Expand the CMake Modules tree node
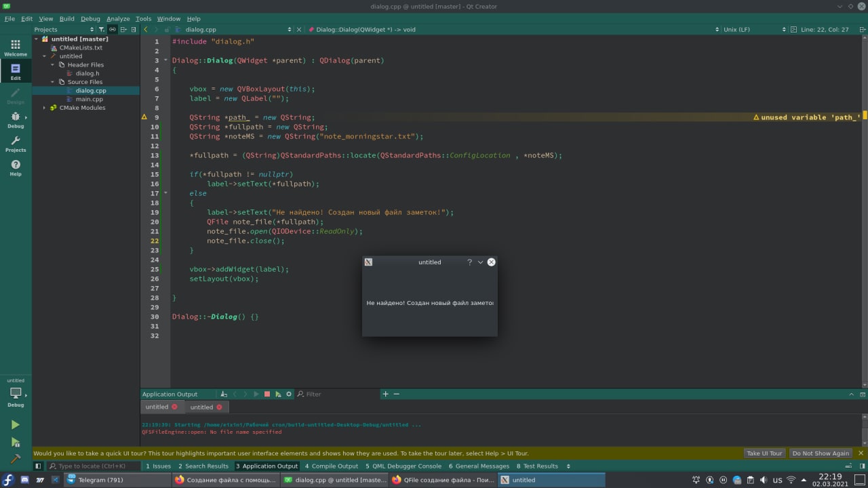The height and width of the screenshot is (488, 868). point(45,108)
